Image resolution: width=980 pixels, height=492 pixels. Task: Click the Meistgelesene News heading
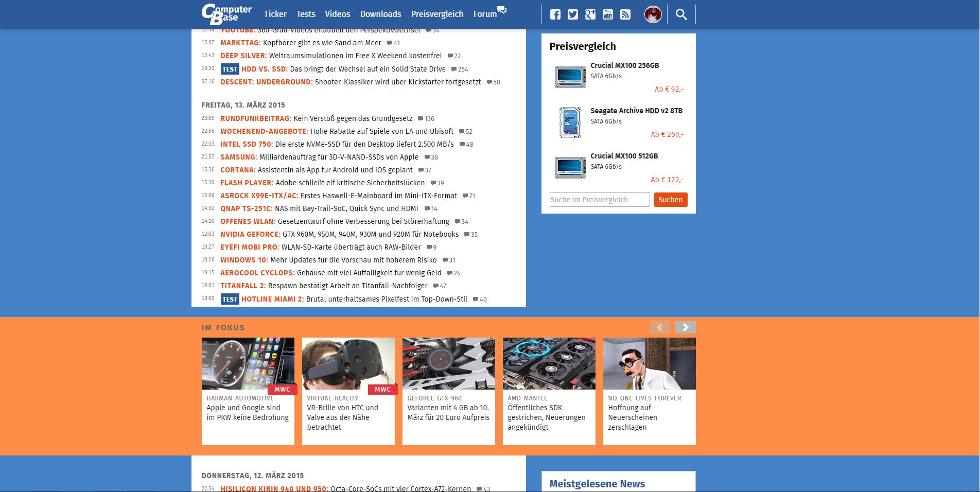(597, 484)
